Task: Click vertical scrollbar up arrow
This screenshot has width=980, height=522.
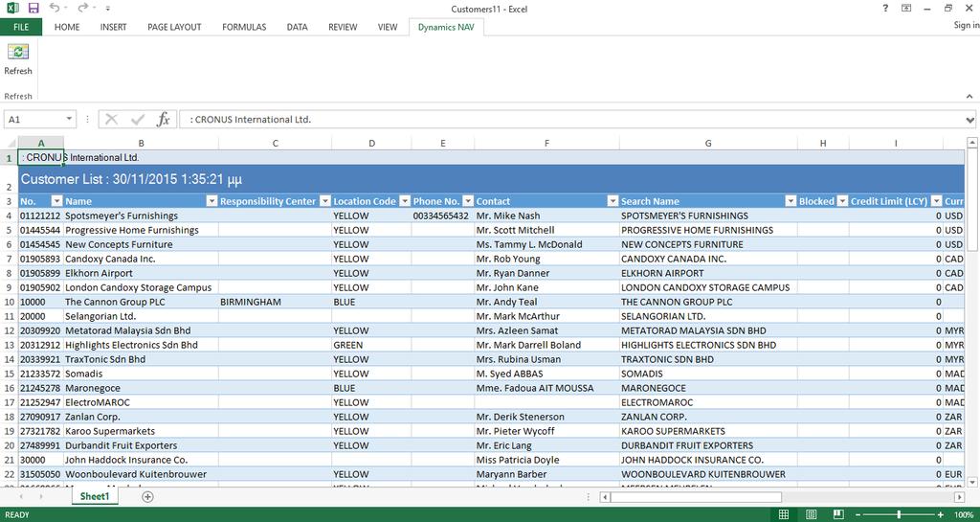Action: (x=972, y=143)
